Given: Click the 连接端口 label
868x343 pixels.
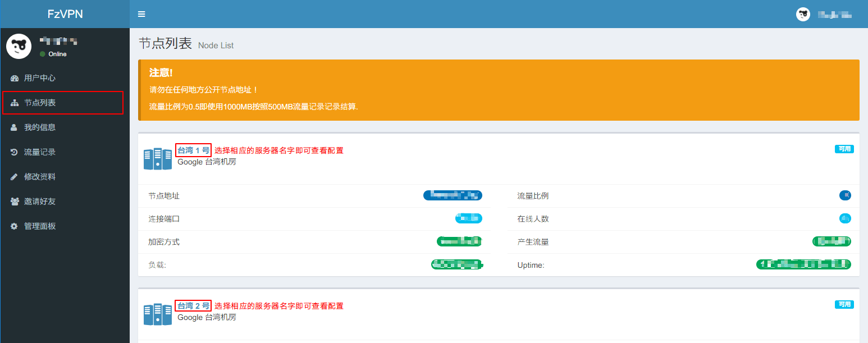Looking at the screenshot, I should (164, 219).
